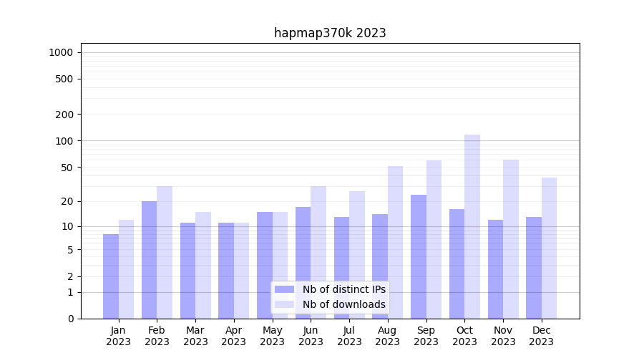Select the Nb of downloads legend label
The image size is (644, 358).
coord(343,304)
